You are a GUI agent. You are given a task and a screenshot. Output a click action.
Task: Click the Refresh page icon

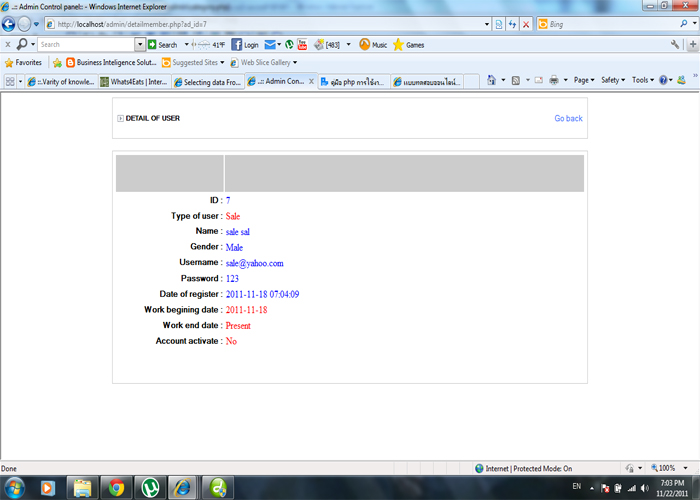512,24
